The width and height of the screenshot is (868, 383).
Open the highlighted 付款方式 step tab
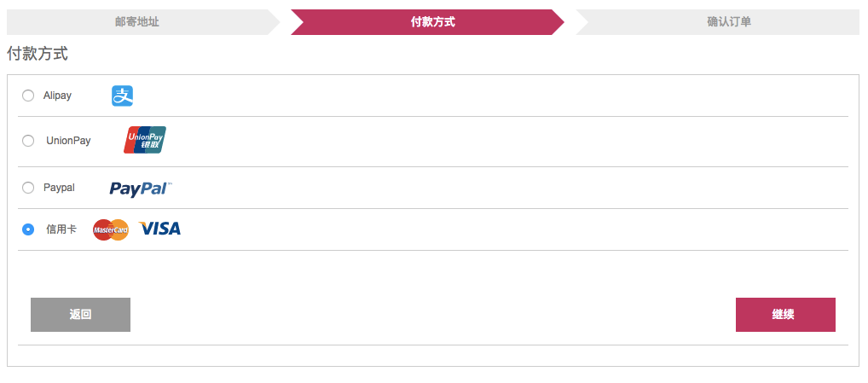point(427,22)
